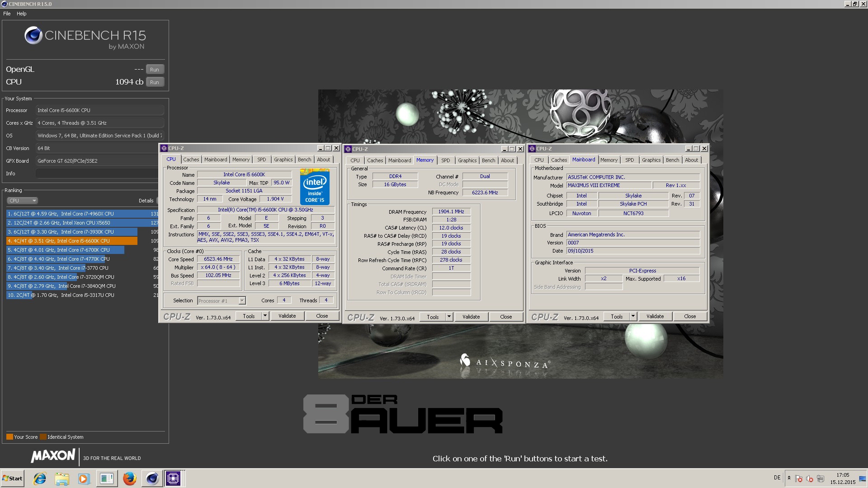Open Windows Explorer folder icon in taskbar
The width and height of the screenshot is (868, 488).
62,478
